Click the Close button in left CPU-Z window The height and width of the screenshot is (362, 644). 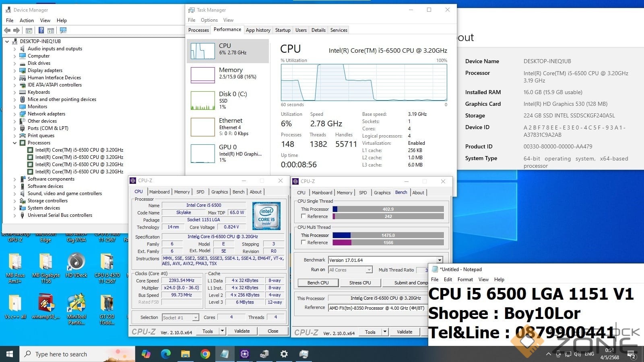(x=273, y=331)
